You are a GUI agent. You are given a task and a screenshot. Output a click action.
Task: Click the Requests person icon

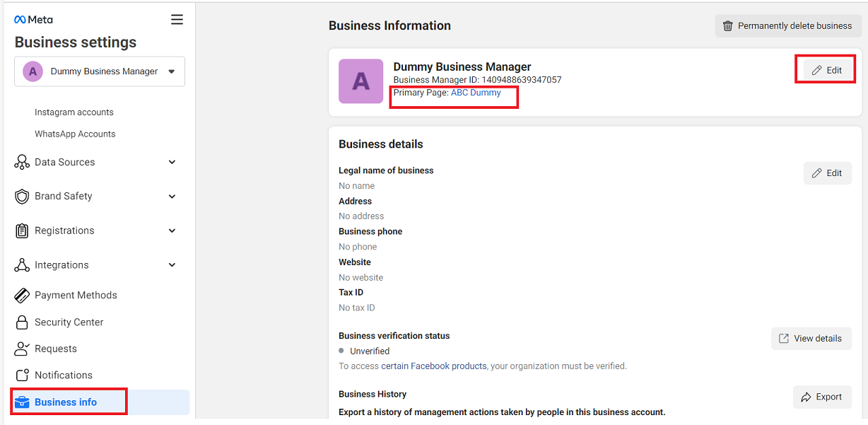click(22, 349)
